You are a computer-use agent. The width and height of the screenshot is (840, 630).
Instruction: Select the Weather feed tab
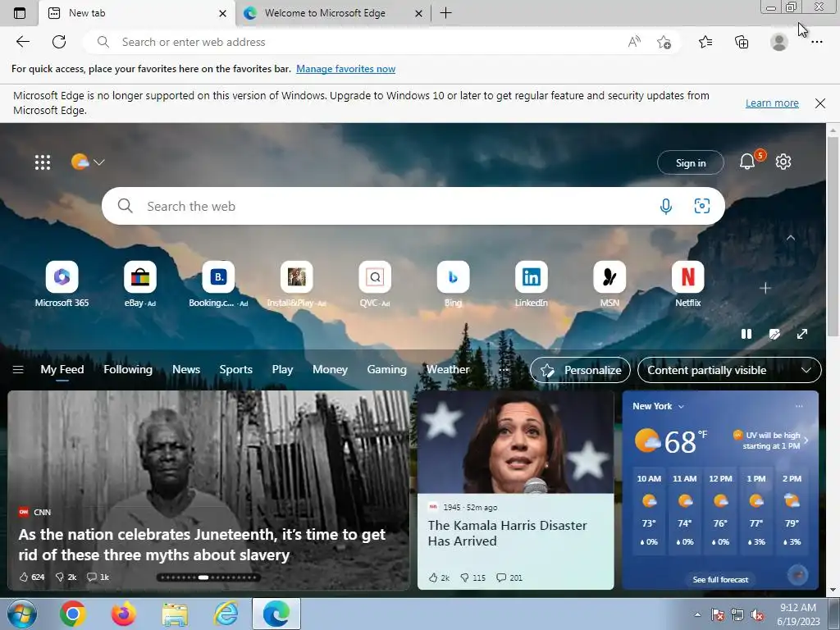point(447,370)
